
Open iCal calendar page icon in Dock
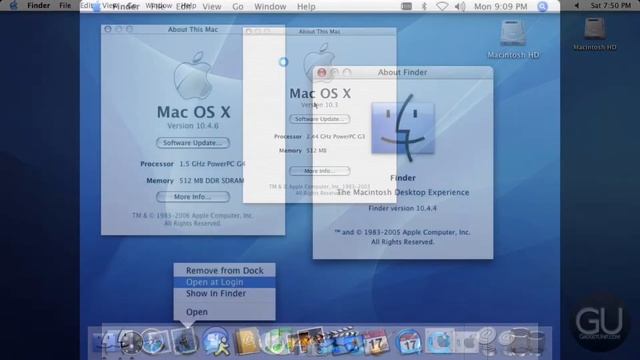[376, 342]
